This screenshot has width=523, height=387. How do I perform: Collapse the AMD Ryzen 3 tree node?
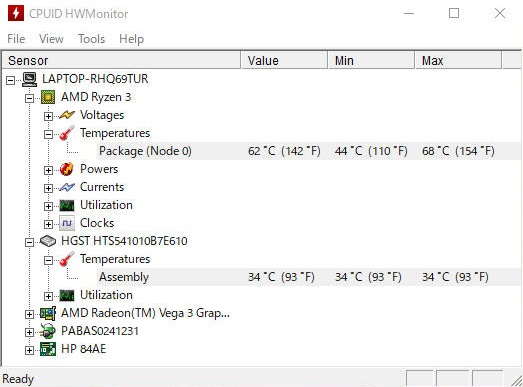(x=29, y=98)
